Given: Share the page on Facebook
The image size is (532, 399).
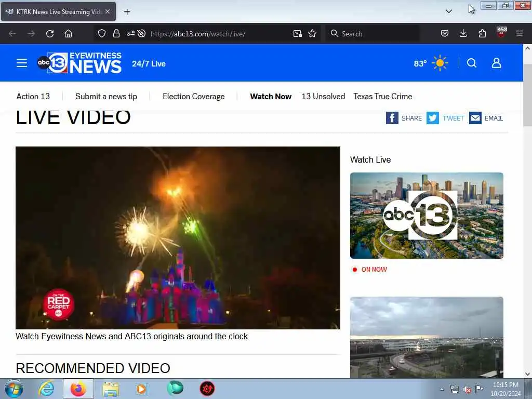Looking at the screenshot, I should tap(392, 118).
